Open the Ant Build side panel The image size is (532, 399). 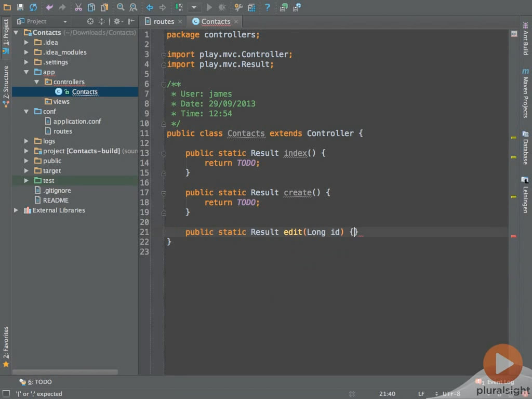tap(525, 39)
